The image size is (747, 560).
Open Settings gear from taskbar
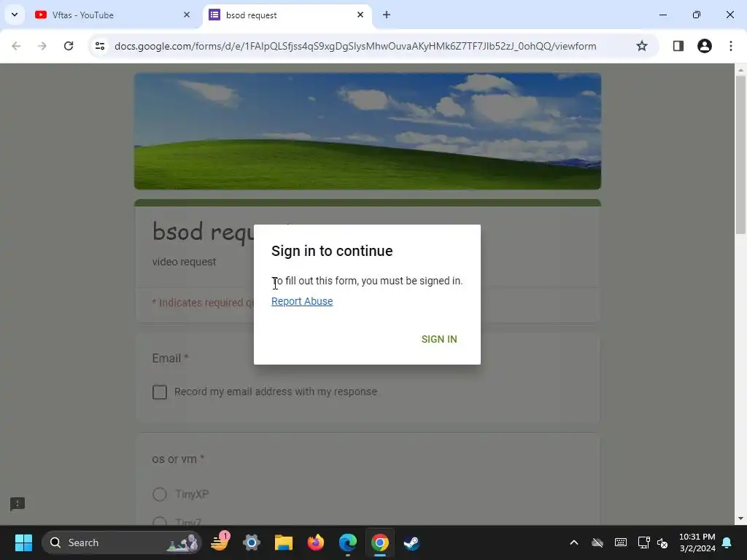pyautogui.click(x=252, y=542)
